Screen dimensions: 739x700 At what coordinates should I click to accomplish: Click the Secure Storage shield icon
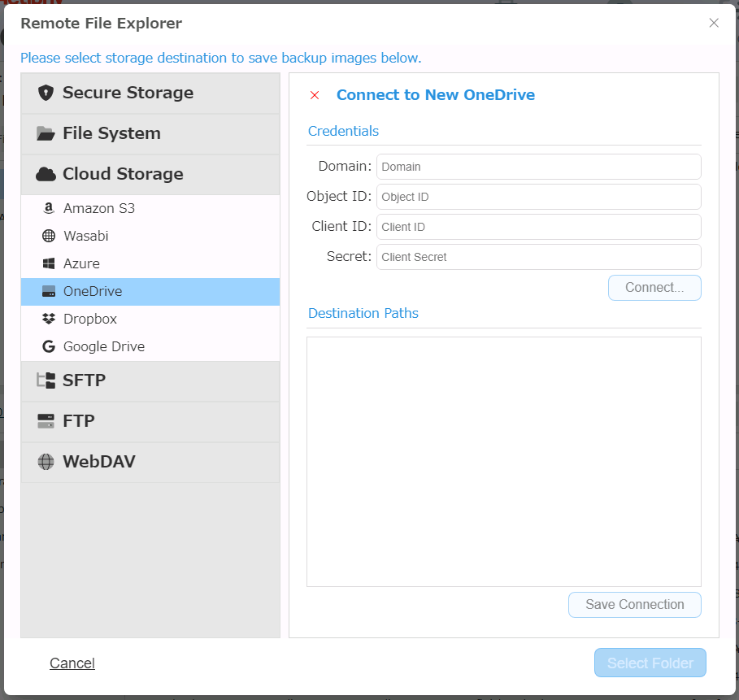coord(46,93)
